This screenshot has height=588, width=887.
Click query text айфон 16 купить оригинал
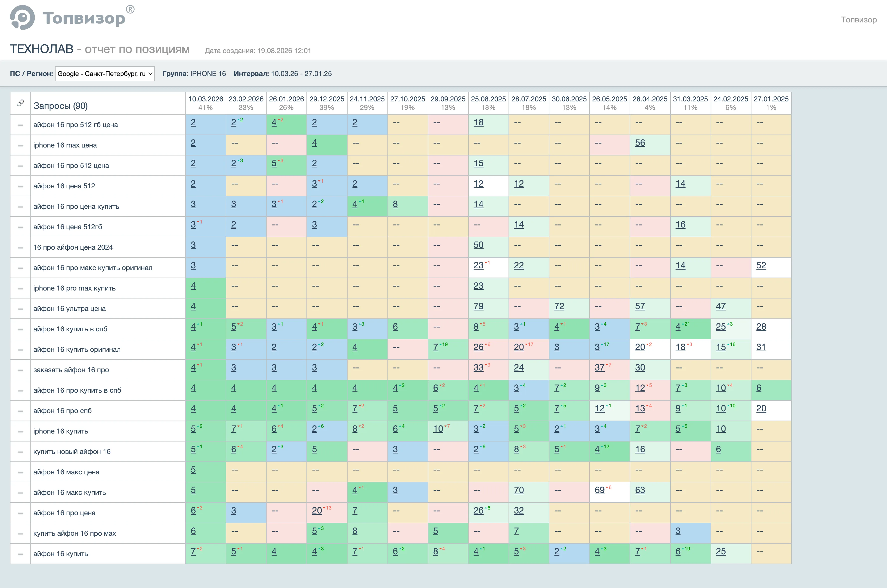pos(77,350)
